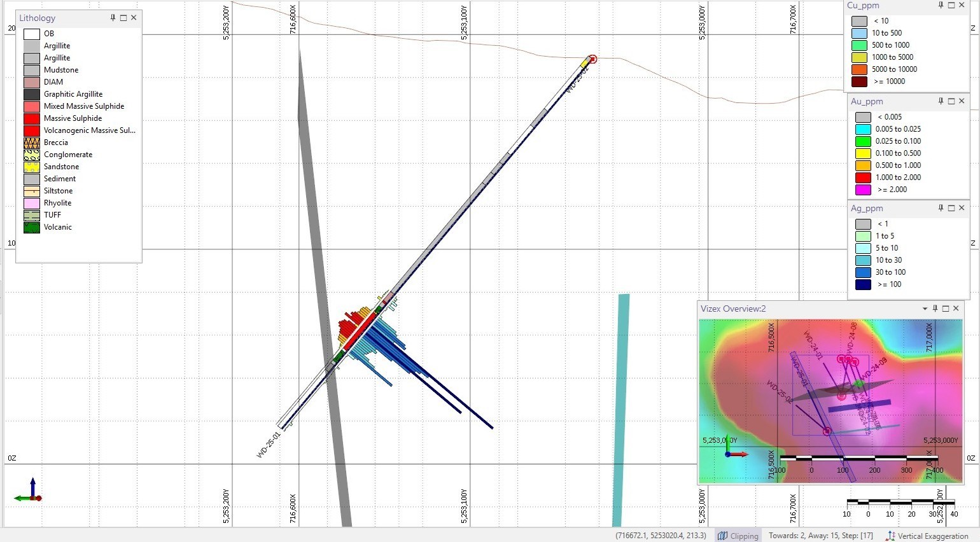Pin the Cu_ppm legend panel

941,5
